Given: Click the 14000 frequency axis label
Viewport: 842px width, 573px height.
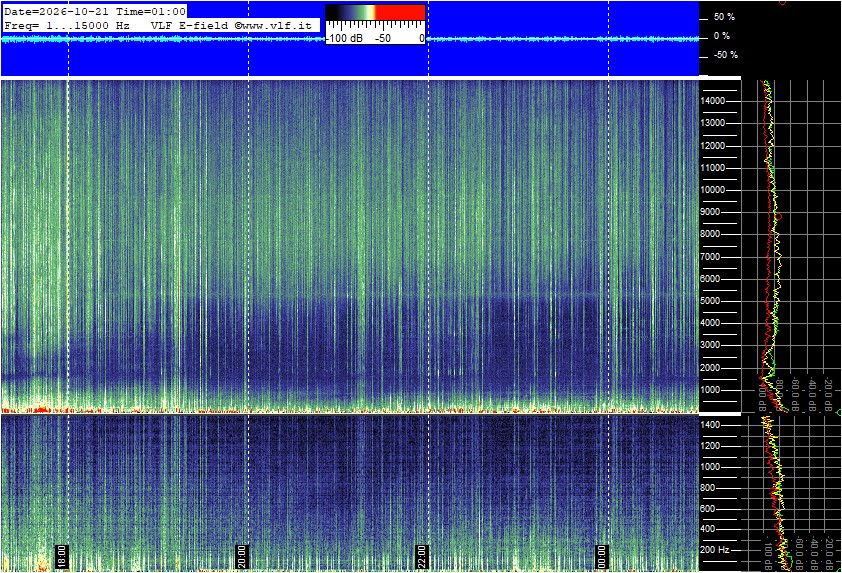Looking at the screenshot, I should [x=712, y=101].
